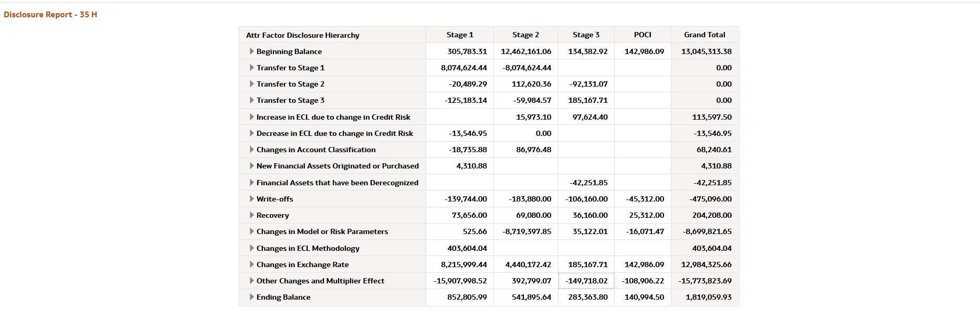The width and height of the screenshot is (980, 328).
Task: Expand Changes in Account Classification row
Action: 252,150
